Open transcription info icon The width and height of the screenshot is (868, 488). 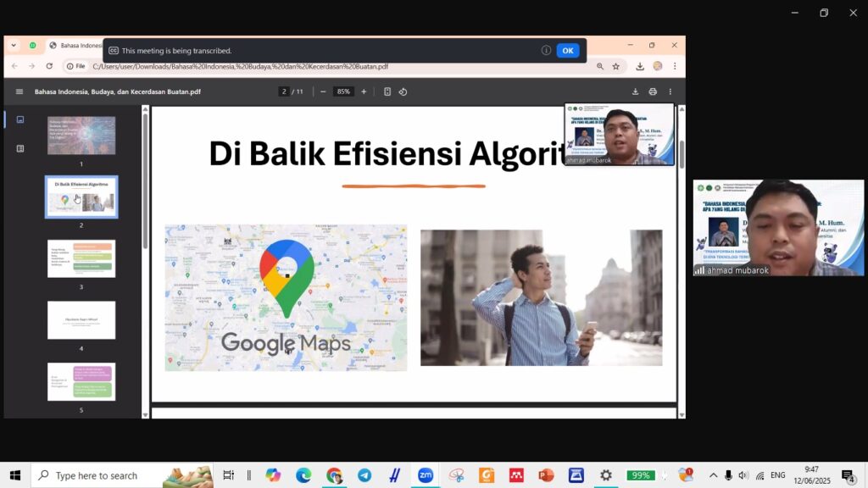[546, 50]
